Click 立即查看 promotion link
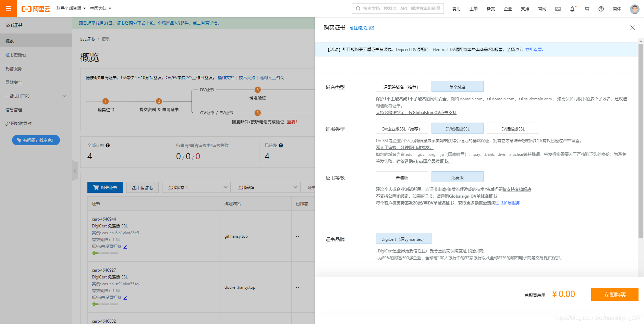Image resolution: width=644 pixels, height=324 pixels. point(534,50)
